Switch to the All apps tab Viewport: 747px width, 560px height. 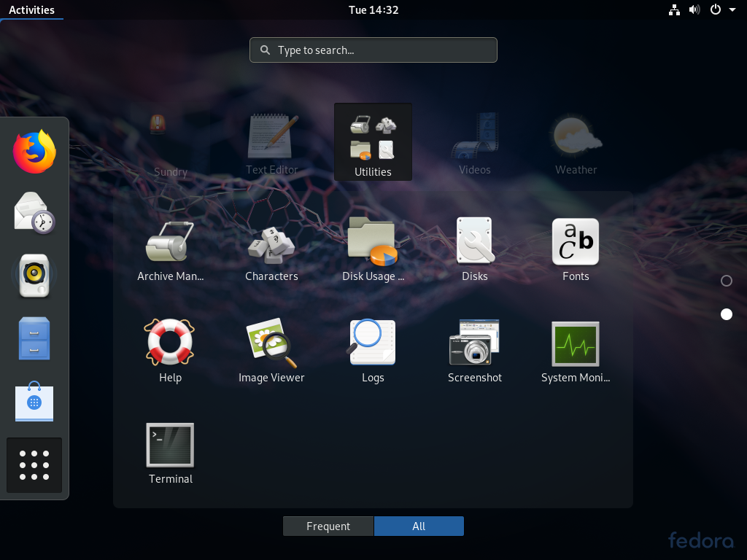419,526
